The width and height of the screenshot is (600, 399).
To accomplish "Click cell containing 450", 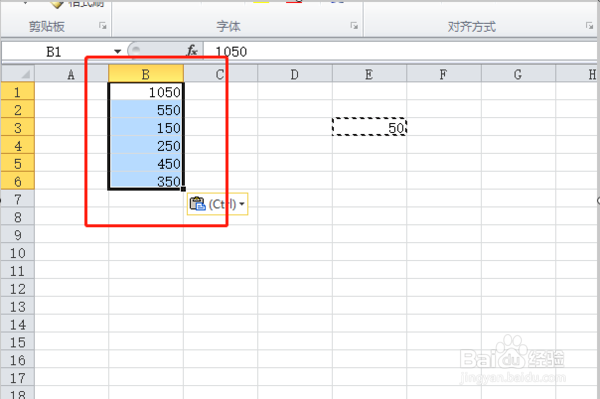I will coord(146,163).
